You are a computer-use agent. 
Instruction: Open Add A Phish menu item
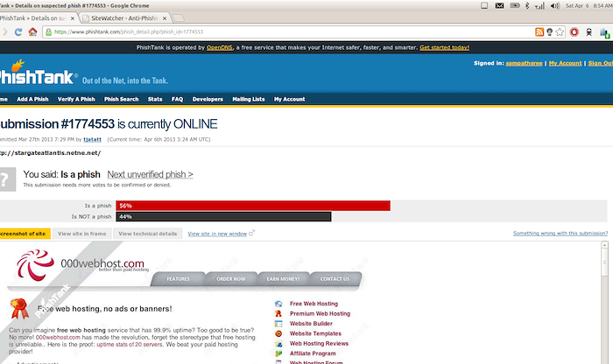[x=32, y=99]
